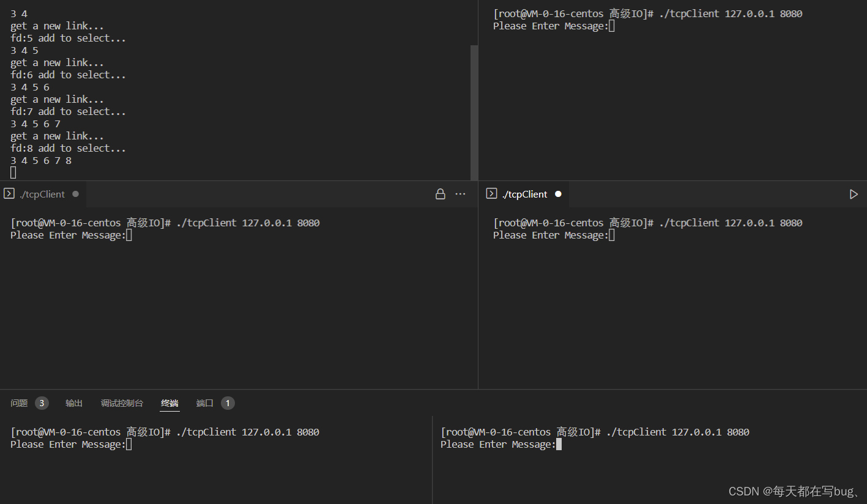This screenshot has width=867, height=504.
Task: Click the terminal icon on the active ./tcpClient tab
Action: 492,194
